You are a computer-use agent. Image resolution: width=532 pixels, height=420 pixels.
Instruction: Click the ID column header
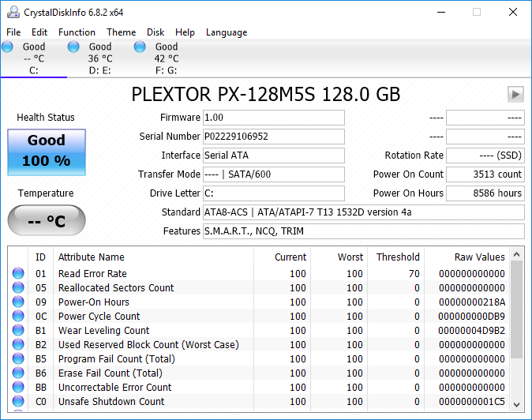click(40, 257)
